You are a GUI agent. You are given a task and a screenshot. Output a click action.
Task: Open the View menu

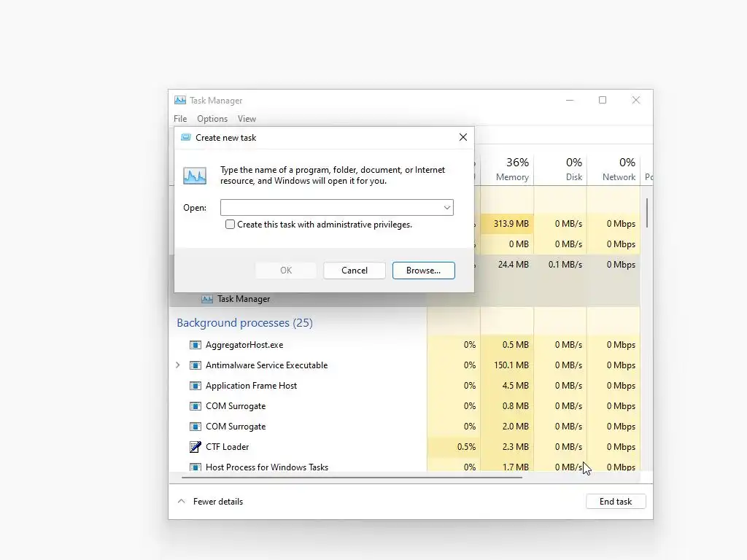[x=247, y=119]
